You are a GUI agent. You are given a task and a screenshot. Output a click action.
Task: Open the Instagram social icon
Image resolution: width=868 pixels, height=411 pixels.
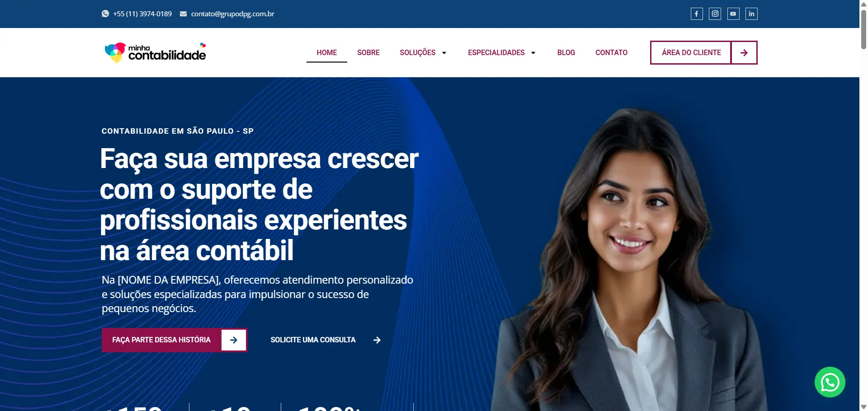715,14
